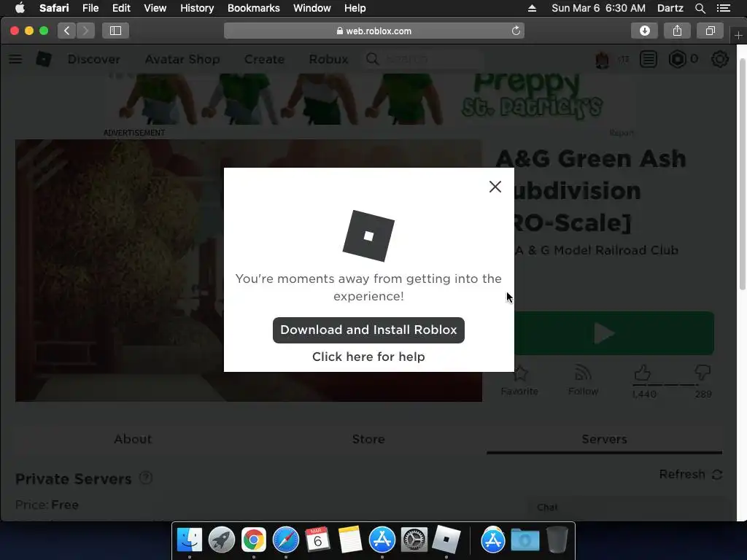Open the Safari menu
Image resolution: width=747 pixels, height=560 pixels.
coord(54,8)
